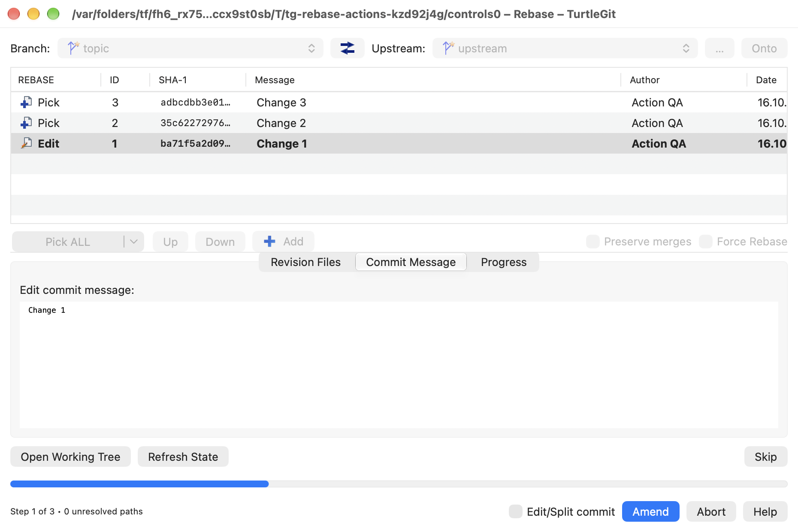Click the blue plus Add icon
This screenshot has width=798, height=532.
pyautogui.click(x=269, y=242)
